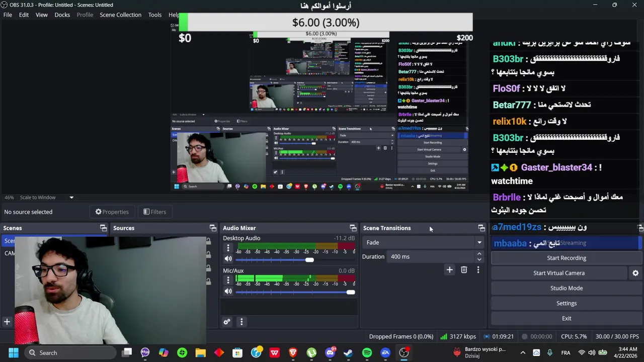Add a new scene with plus icon
The width and height of the screenshot is (644, 362).
pos(7,322)
